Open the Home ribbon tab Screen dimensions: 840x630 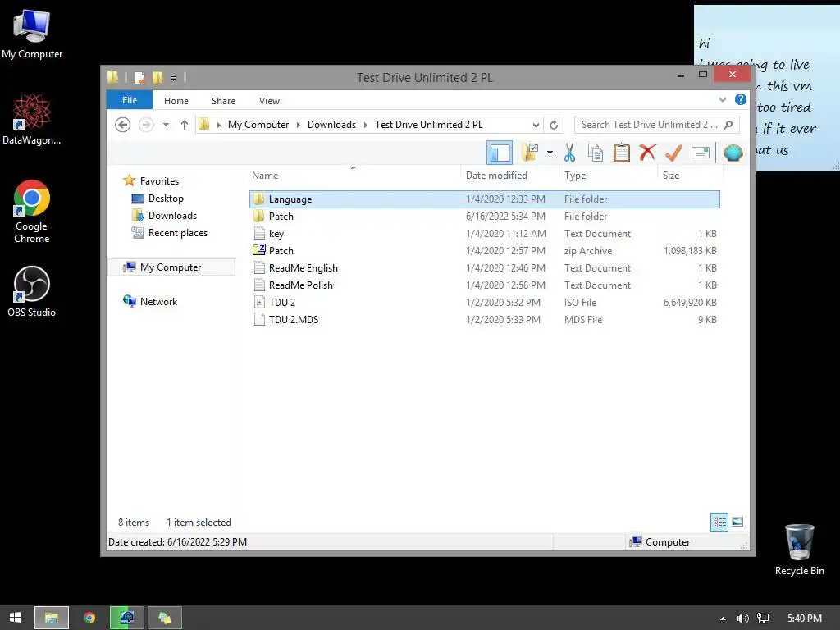coord(176,101)
